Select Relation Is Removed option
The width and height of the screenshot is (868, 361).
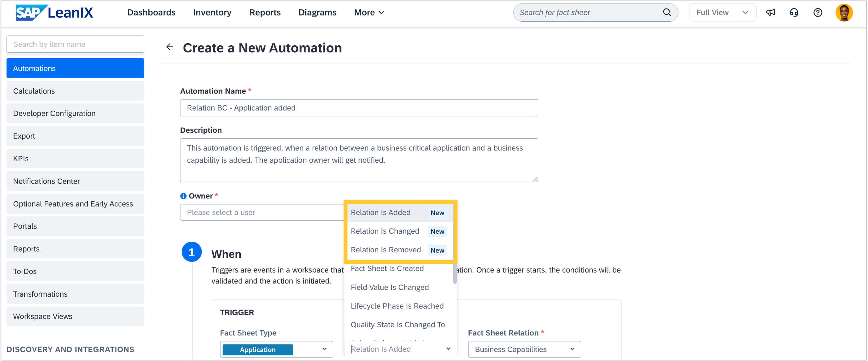point(386,250)
